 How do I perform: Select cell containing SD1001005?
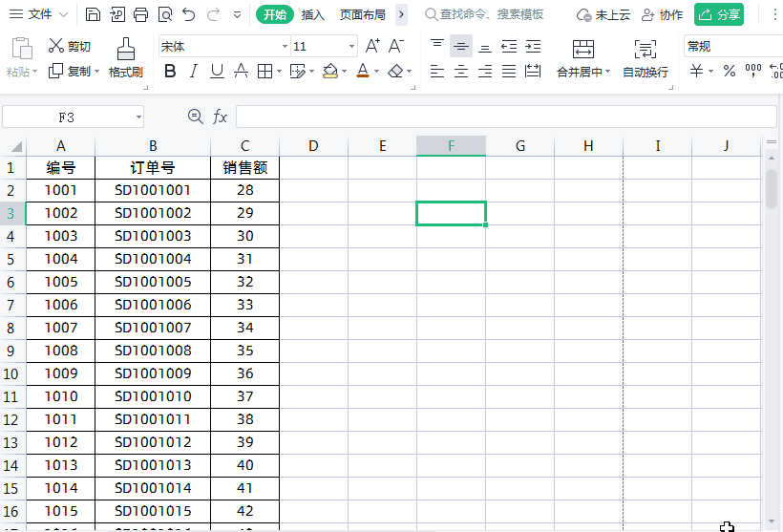pos(153,282)
